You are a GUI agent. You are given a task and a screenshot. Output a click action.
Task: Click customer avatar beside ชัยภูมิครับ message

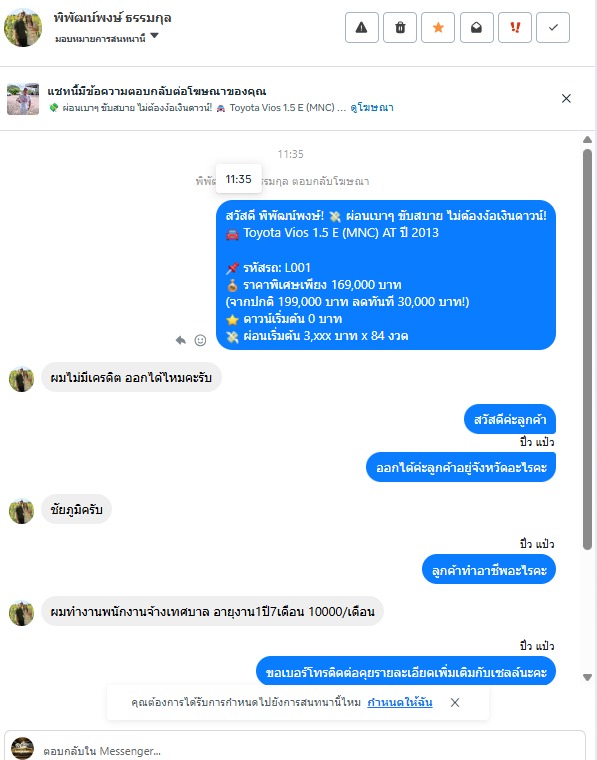21,511
